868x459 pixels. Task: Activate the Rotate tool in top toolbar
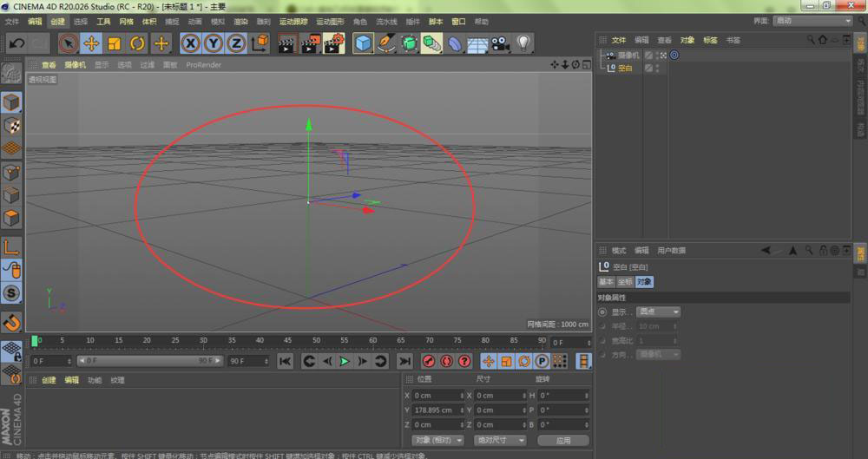point(137,43)
